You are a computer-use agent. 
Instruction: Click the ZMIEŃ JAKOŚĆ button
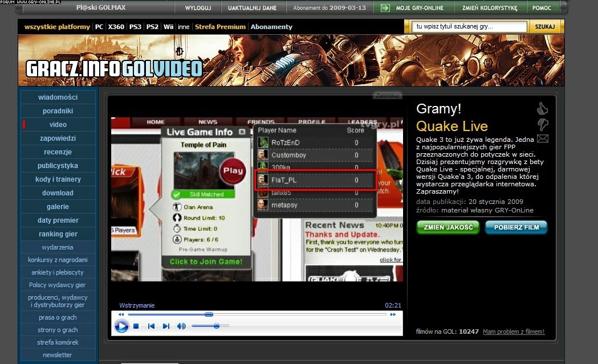pyautogui.click(x=448, y=227)
